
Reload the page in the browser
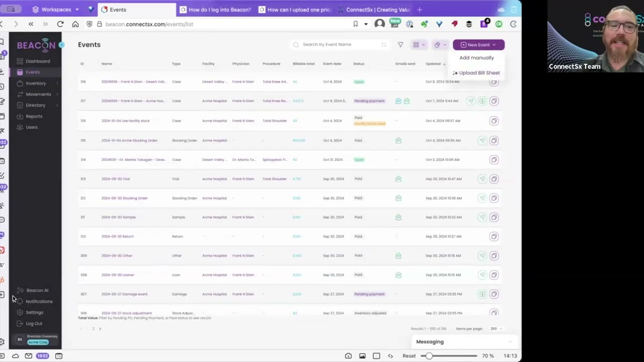(60, 24)
